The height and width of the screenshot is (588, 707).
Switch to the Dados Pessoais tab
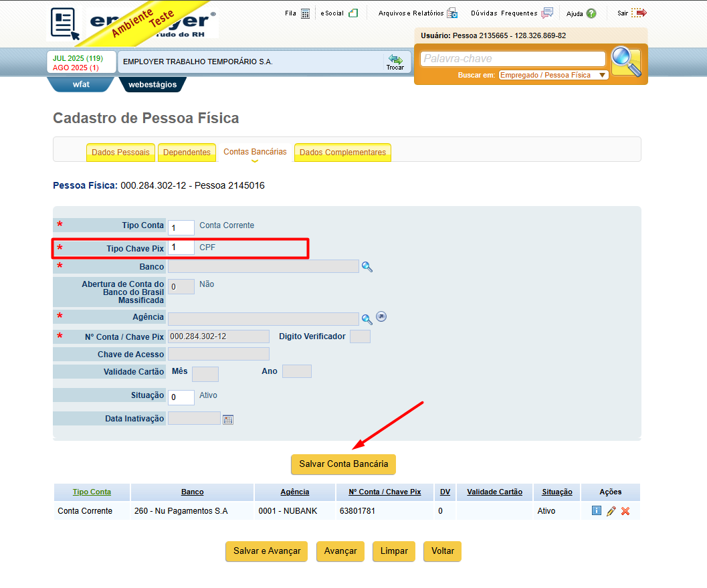(x=120, y=153)
